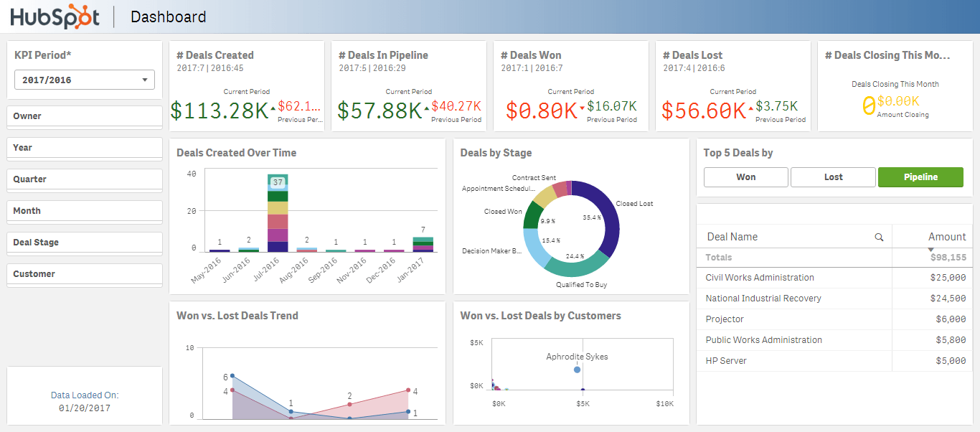Select the Lost toggle button
Viewport: 980px width, 432px height.
tap(833, 177)
